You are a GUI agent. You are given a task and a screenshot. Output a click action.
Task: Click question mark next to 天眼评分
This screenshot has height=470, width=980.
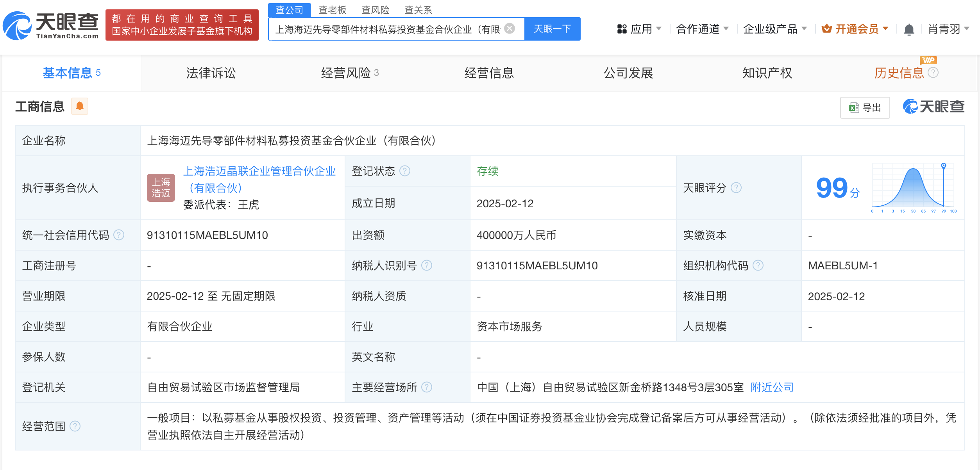736,188
